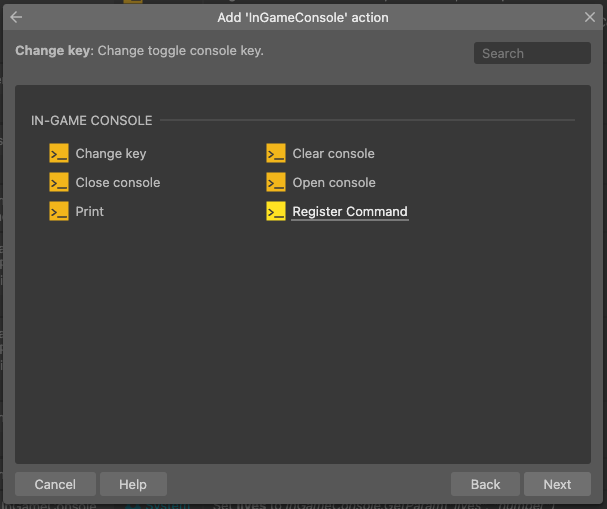
Task: Click the console icon beside Open console
Action: pyautogui.click(x=276, y=183)
